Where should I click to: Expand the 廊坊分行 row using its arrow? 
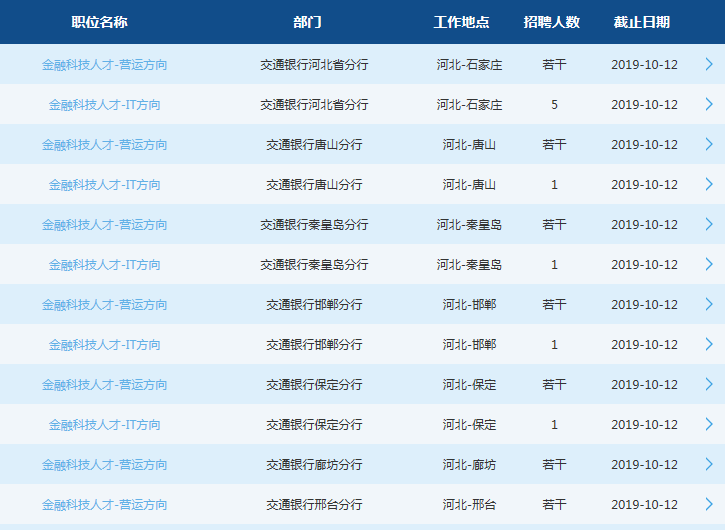(x=709, y=464)
